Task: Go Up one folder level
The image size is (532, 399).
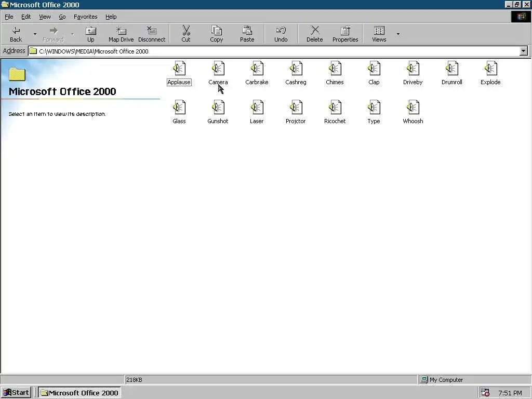Action: [90, 34]
